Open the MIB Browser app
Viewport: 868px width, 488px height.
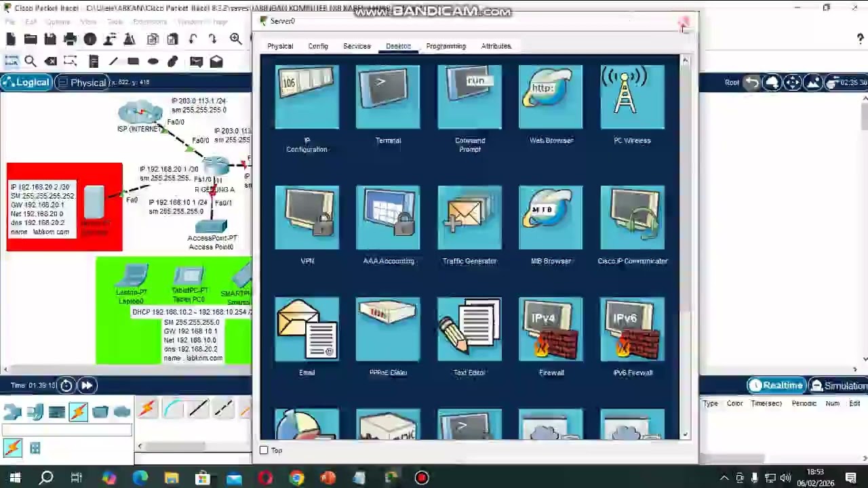point(551,217)
